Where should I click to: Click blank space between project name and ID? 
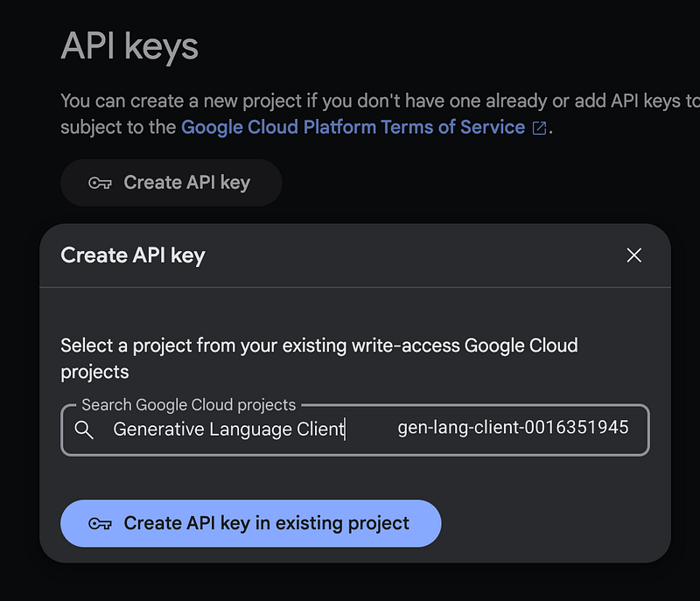tap(371, 430)
